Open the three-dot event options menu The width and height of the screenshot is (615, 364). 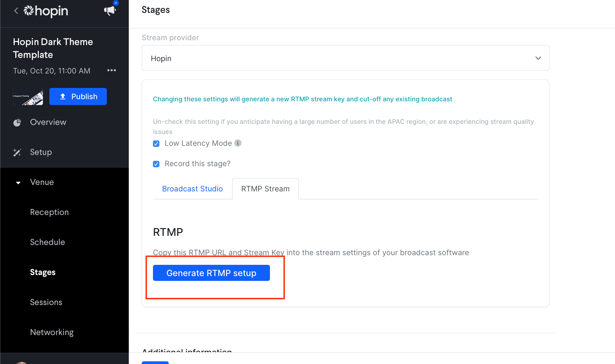(112, 70)
